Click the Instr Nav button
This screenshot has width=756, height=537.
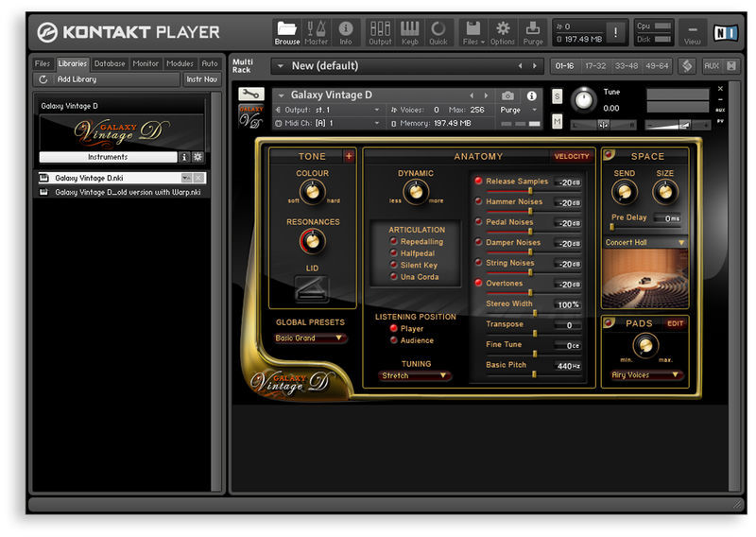201,79
